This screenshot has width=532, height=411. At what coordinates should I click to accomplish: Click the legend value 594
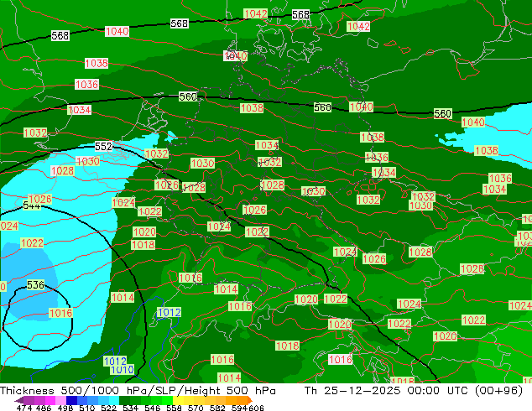click(239, 408)
